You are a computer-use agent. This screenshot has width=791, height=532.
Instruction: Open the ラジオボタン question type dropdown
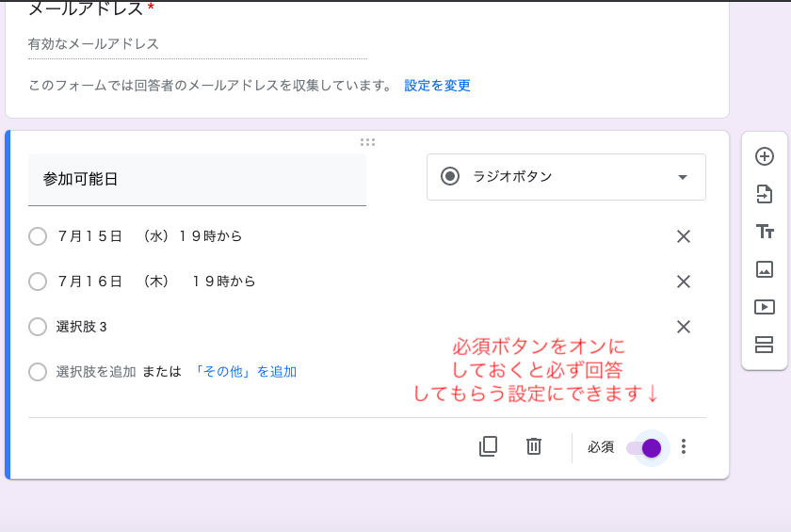pyautogui.click(x=566, y=177)
